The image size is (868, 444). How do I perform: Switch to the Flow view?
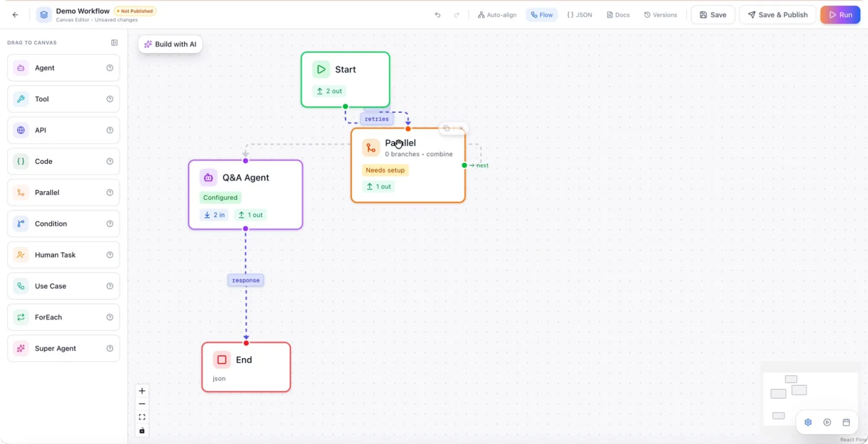point(542,15)
